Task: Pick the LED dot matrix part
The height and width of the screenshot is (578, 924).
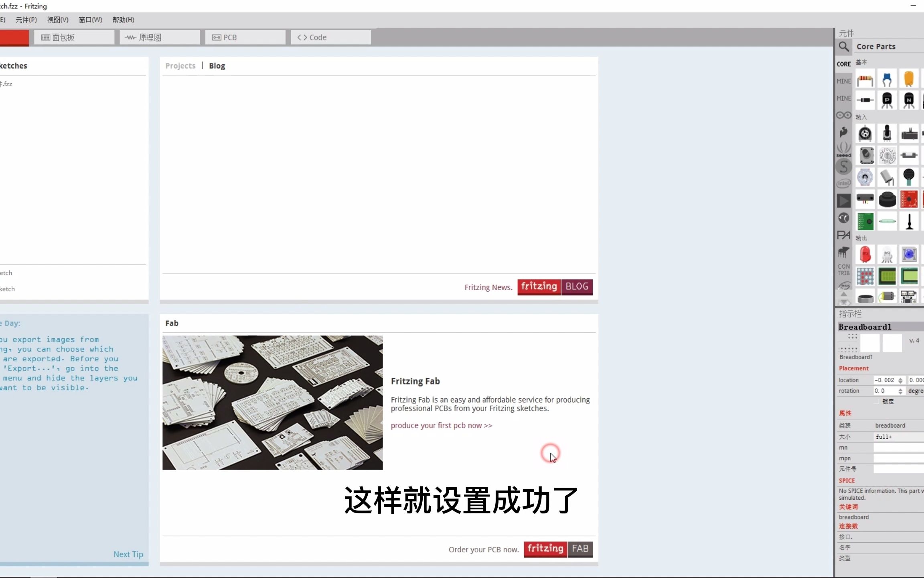Action: pos(865,276)
